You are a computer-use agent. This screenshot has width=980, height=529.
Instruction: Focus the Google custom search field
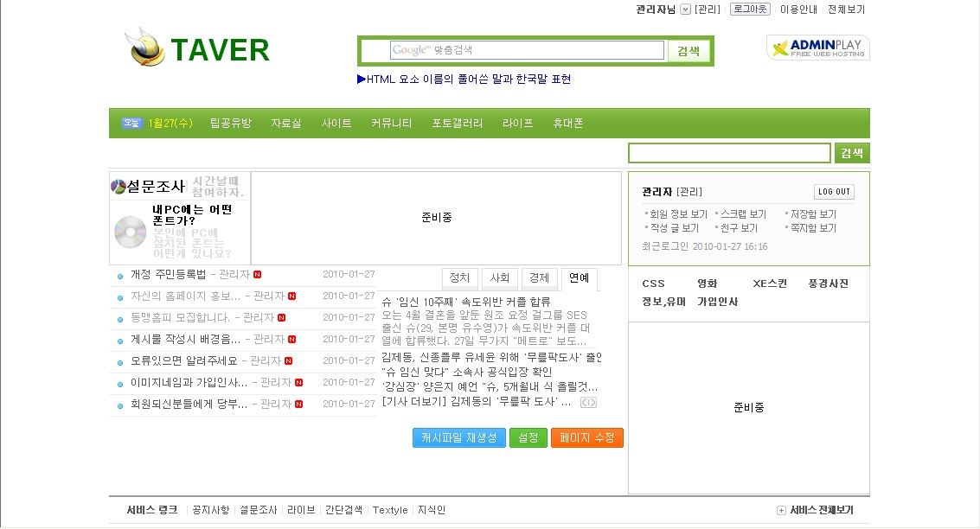[527, 50]
